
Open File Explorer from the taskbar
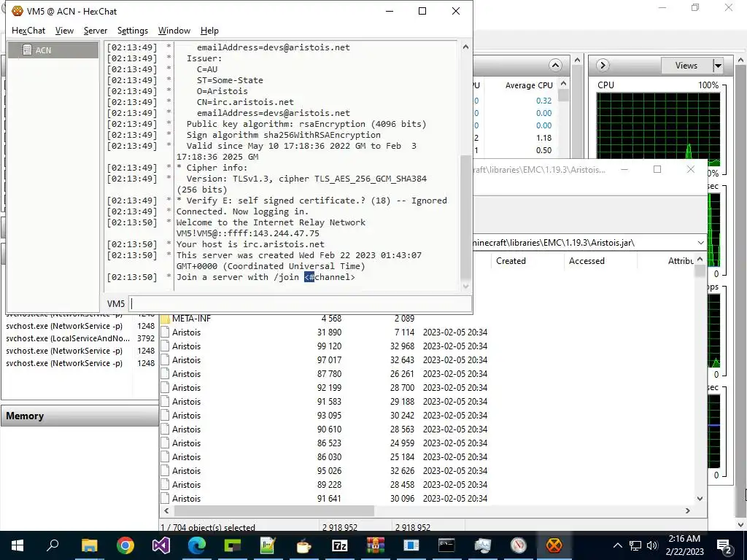tap(90, 545)
